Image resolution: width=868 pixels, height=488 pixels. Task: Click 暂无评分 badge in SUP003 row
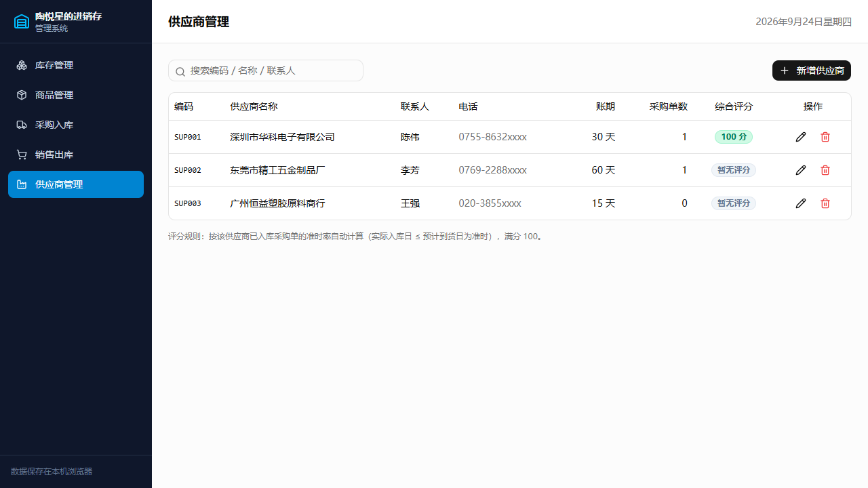coord(734,203)
